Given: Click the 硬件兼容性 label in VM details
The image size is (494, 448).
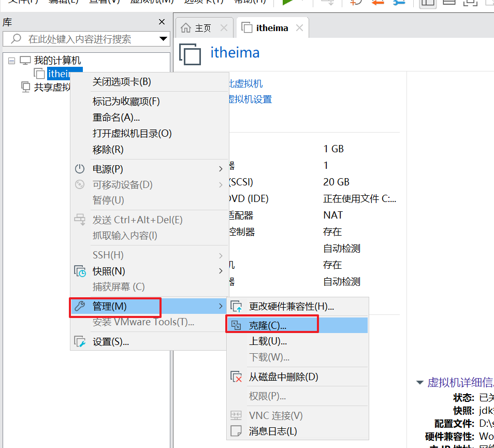Looking at the screenshot, I should coord(449,437).
